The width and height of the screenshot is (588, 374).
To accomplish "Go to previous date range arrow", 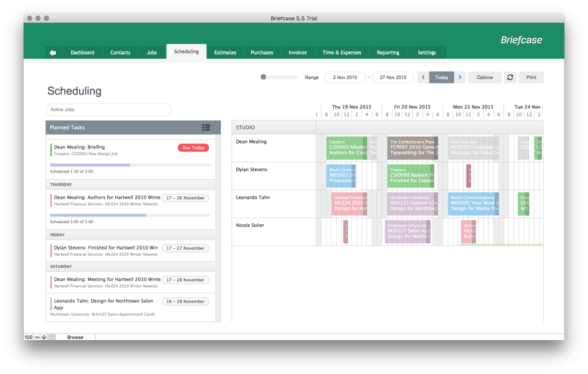I will click(x=423, y=77).
